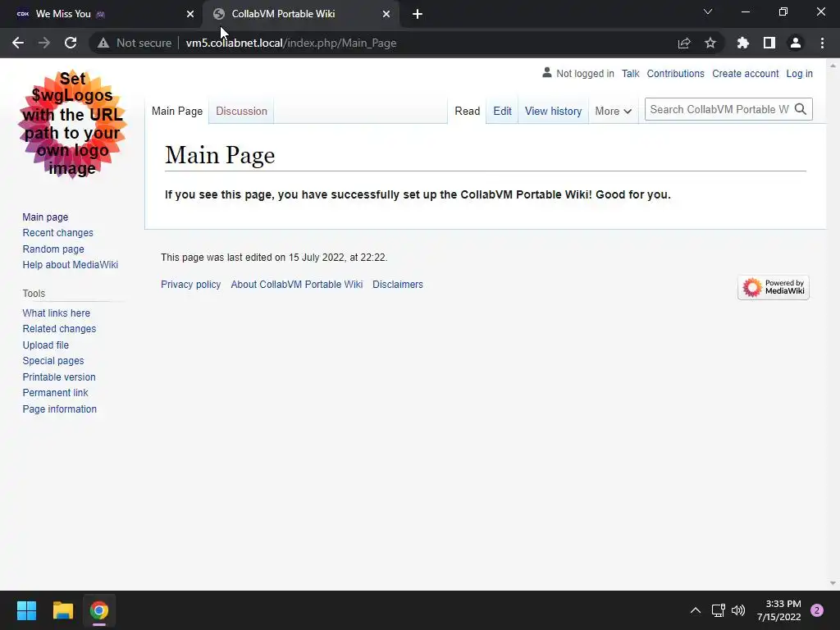Click the Upload file link
The image size is (840, 630).
[46, 345]
